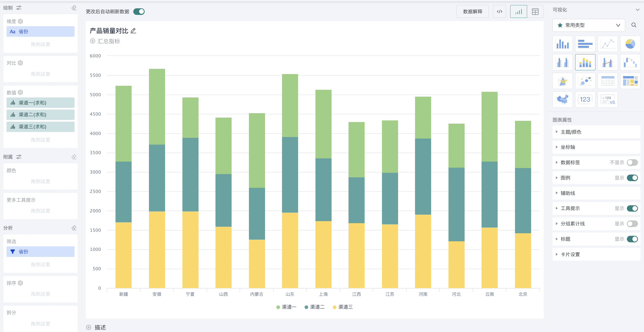Collapse the 可视化 panel chevron
644x332 pixels.
pos(637,10)
